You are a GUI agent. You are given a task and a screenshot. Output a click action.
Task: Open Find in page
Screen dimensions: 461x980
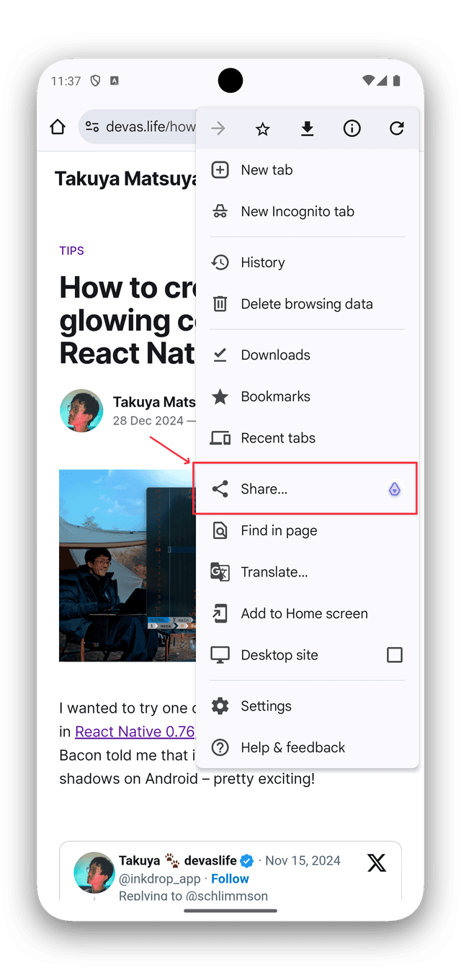coord(279,531)
